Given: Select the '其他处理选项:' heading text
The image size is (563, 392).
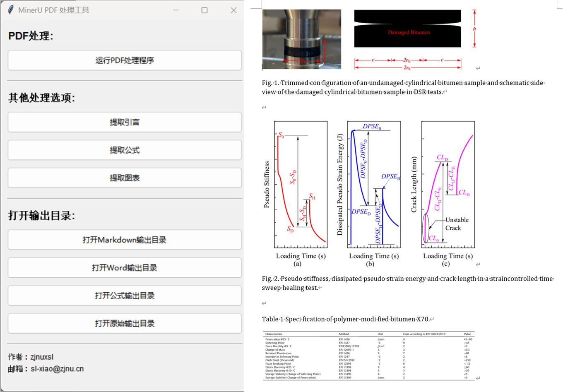Looking at the screenshot, I should 41,98.
